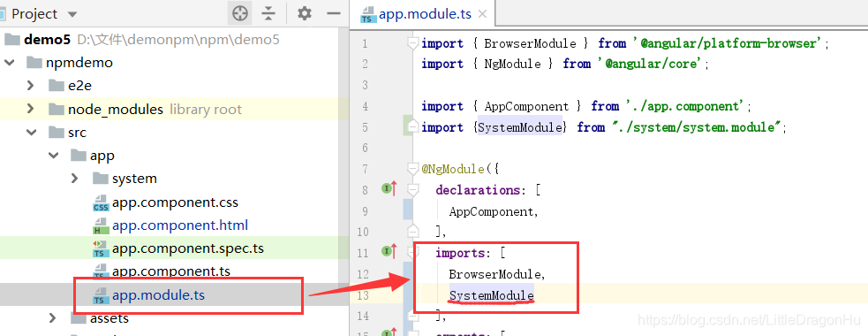Fold the declarations array at line 8
The image size is (868, 336).
pos(413,189)
